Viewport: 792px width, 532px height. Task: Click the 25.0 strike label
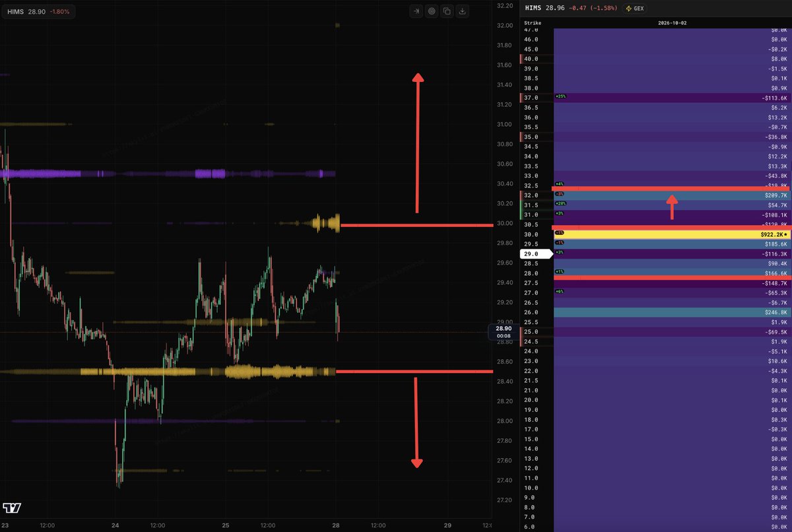[x=531, y=331]
